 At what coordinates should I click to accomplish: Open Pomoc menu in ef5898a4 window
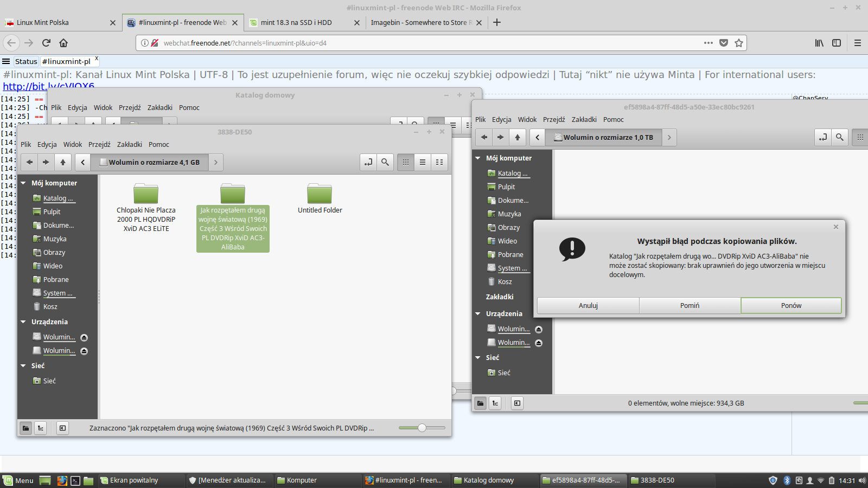click(x=614, y=120)
